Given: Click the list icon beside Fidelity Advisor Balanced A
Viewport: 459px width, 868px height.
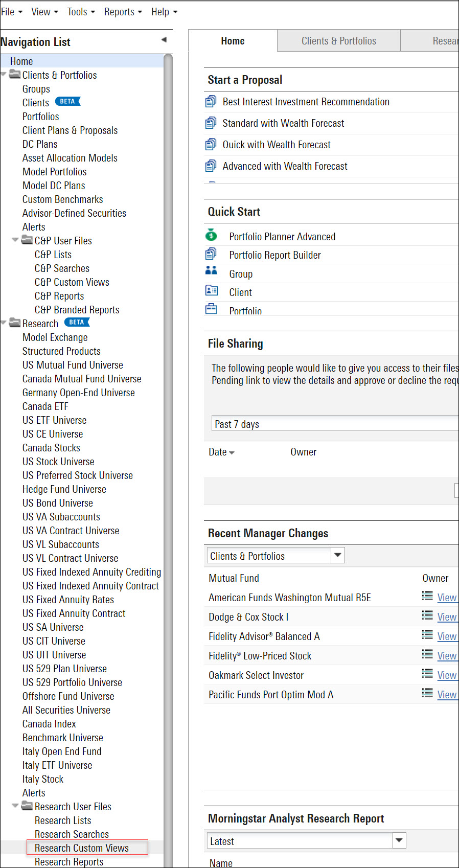Looking at the screenshot, I should click(x=427, y=634).
